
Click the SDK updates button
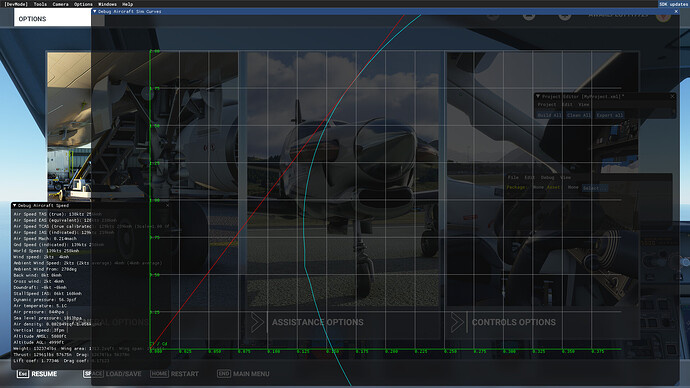(673, 4)
